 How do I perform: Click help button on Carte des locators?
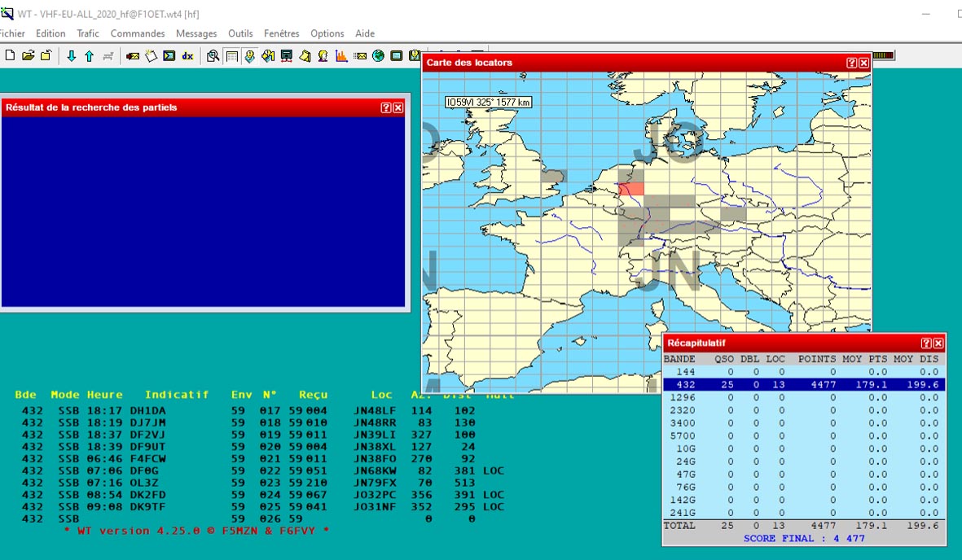click(851, 63)
